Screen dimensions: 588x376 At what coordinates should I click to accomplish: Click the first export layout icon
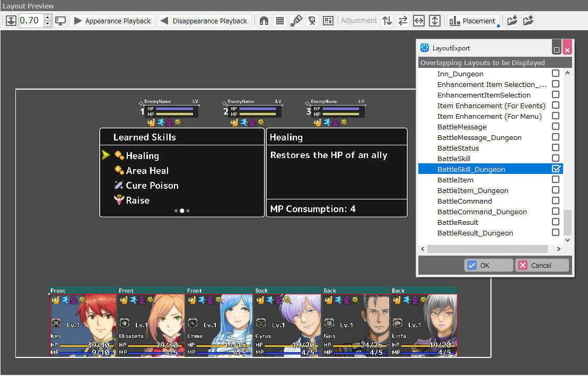(511, 20)
